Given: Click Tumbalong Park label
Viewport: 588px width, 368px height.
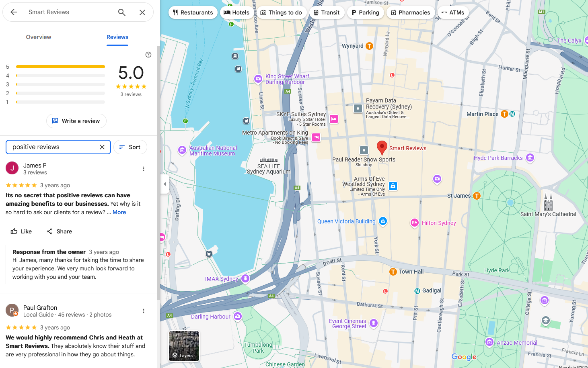Looking at the screenshot, I should coord(258,348).
